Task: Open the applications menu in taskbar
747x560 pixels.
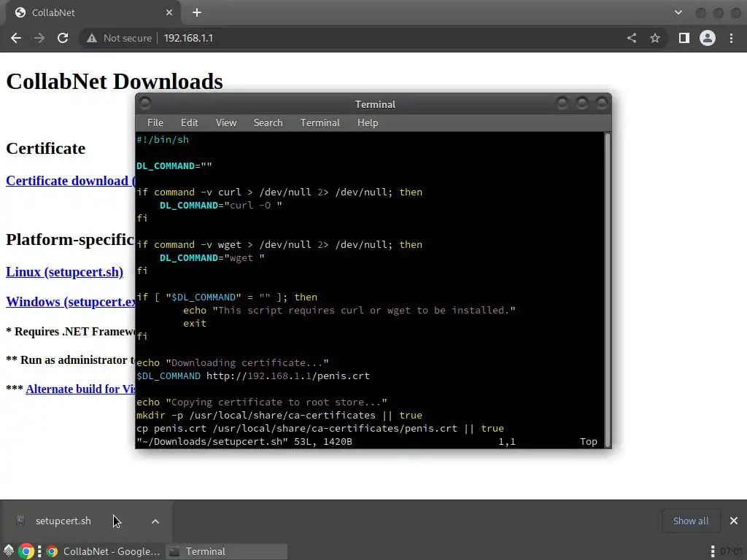Action: pyautogui.click(x=9, y=551)
